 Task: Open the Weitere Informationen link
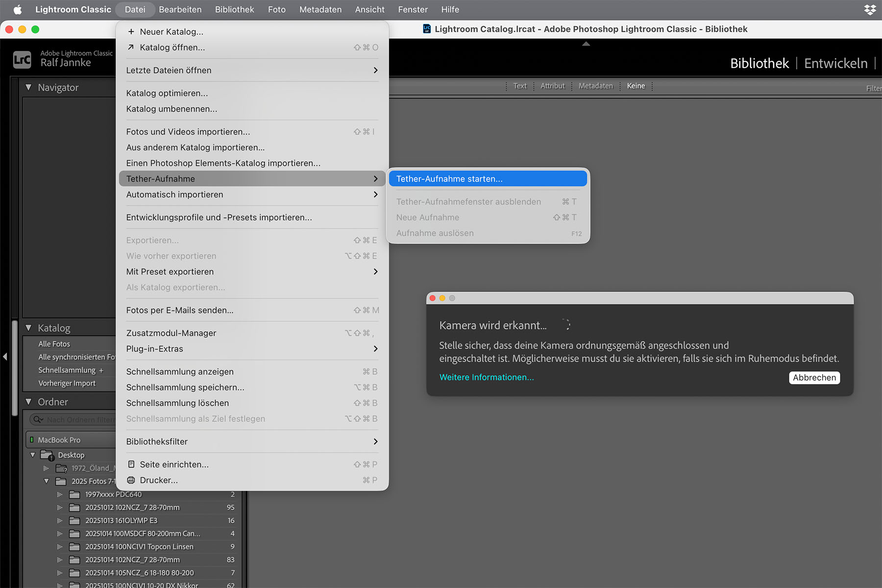point(487,377)
